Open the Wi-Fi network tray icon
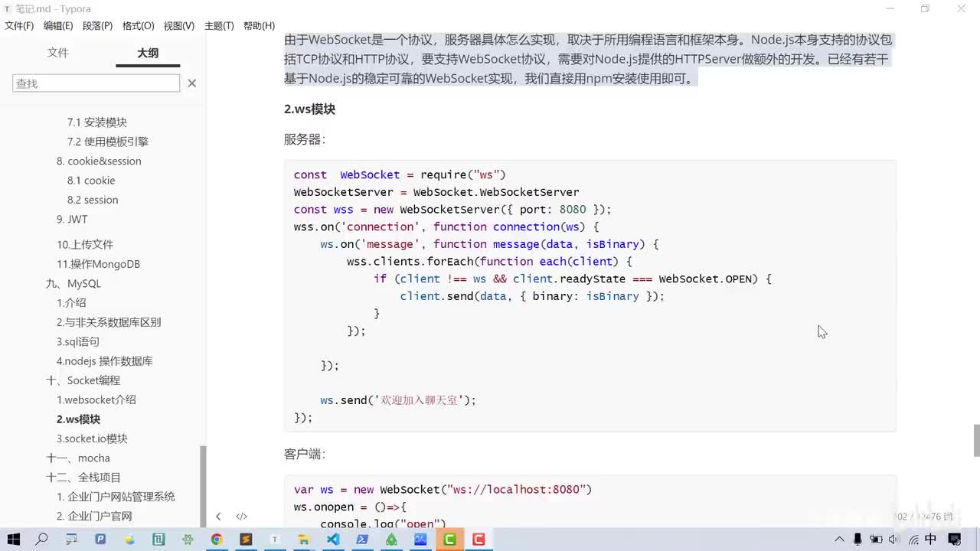The image size is (980, 551). (913, 540)
